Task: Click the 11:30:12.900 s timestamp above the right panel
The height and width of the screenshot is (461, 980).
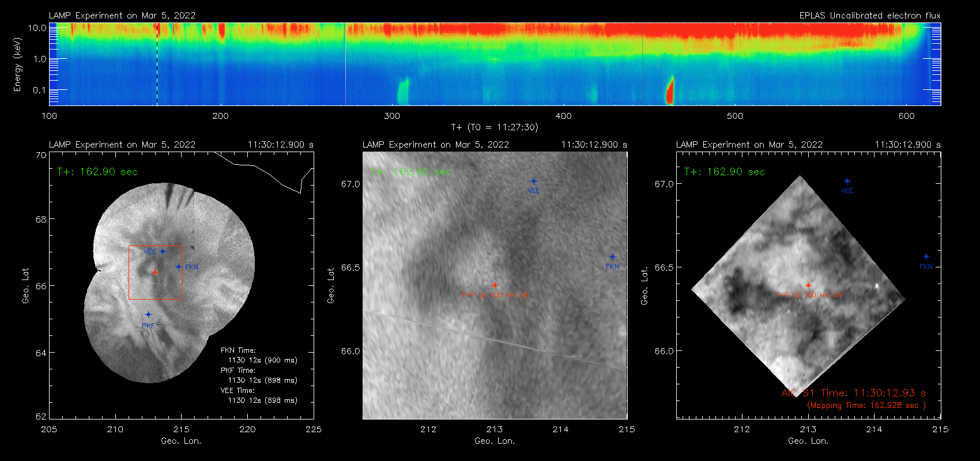Action: click(x=908, y=145)
